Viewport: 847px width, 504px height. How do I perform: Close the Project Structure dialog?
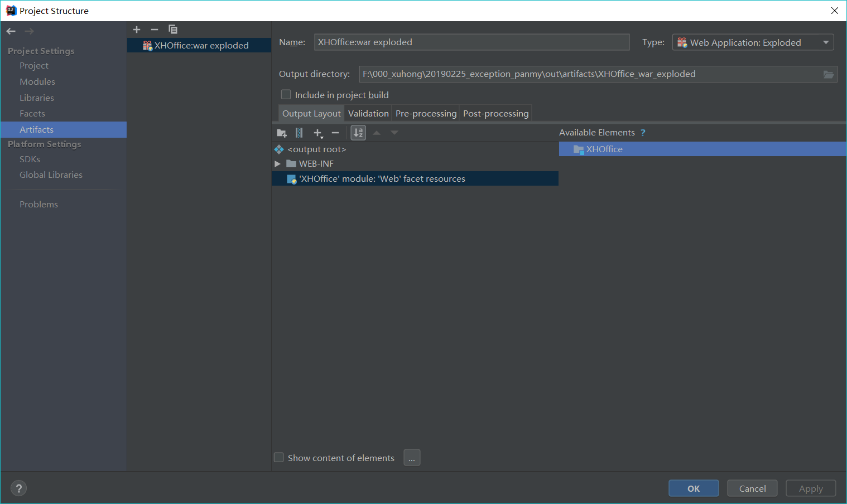tap(835, 11)
